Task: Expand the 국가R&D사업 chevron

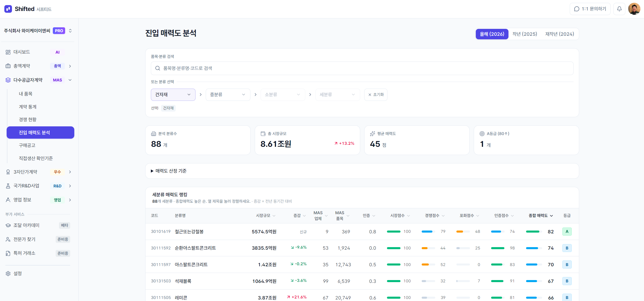Action: coord(70,186)
